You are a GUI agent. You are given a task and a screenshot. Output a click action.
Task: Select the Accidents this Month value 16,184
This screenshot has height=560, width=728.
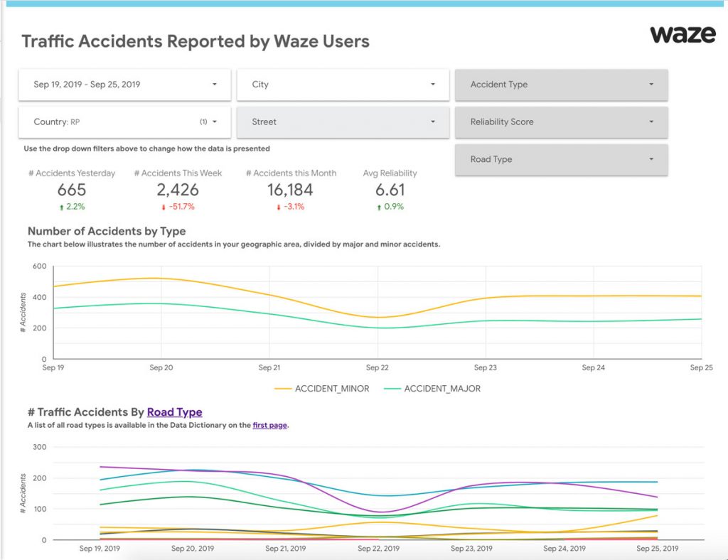point(291,190)
